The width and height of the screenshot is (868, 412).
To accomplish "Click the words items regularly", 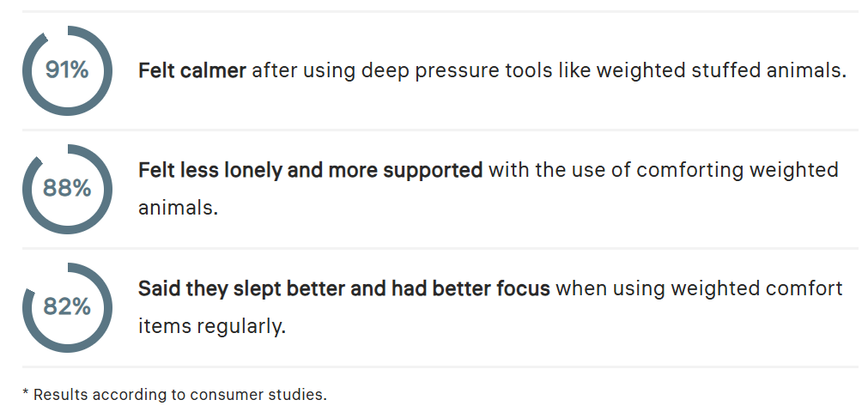I will tap(211, 326).
